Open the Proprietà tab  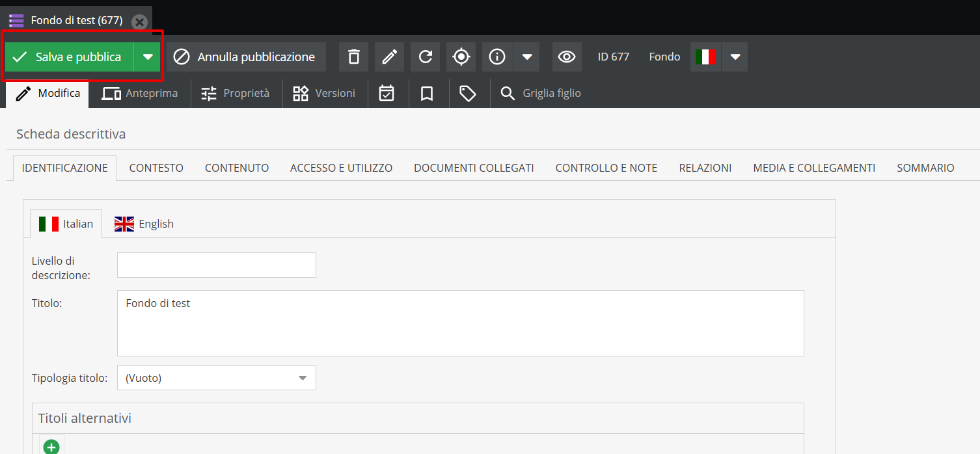[x=236, y=94]
